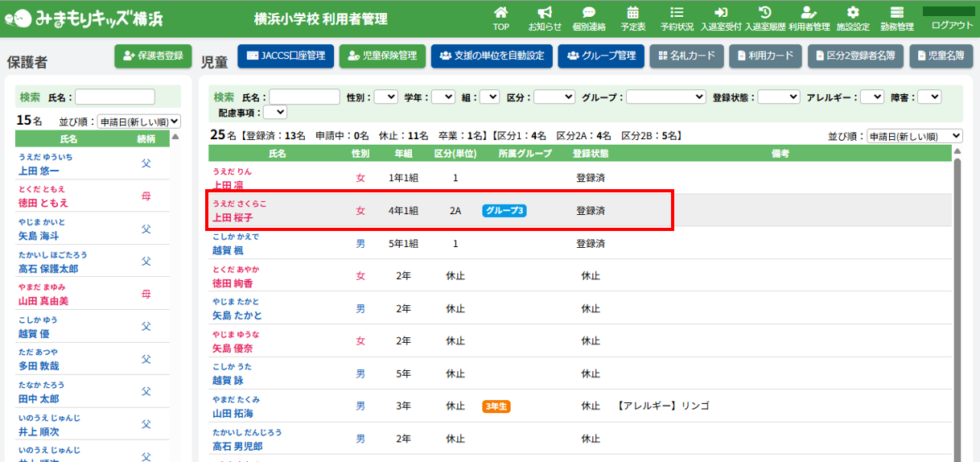Open the 登録状態 filter dropdown
Image resolution: width=980 pixels, height=462 pixels.
[778, 97]
